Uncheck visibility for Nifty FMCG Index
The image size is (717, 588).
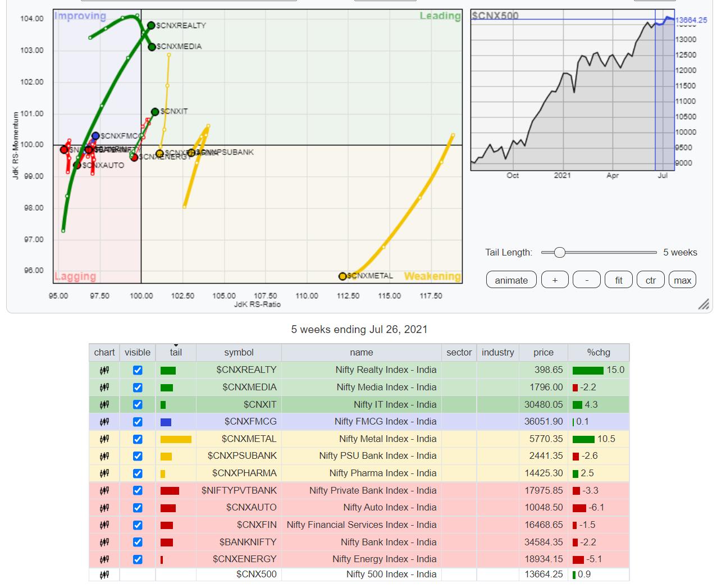pos(138,422)
